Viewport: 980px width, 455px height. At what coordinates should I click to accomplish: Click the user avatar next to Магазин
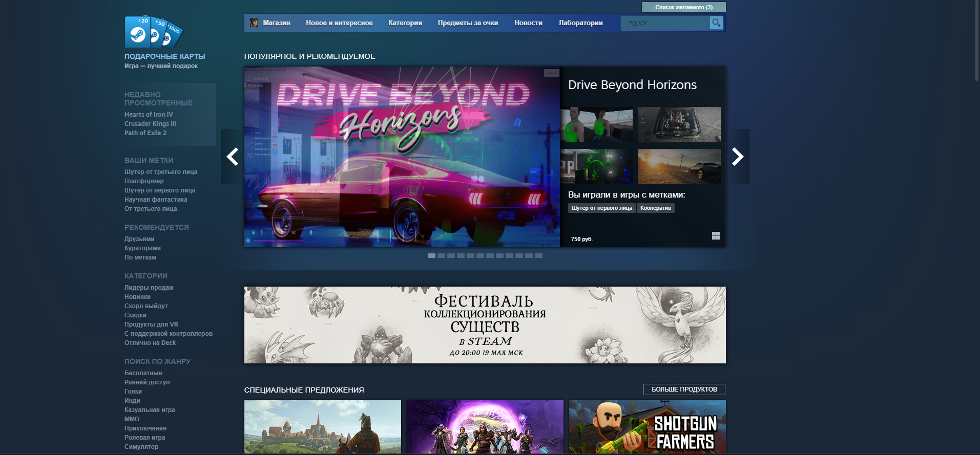tap(254, 23)
